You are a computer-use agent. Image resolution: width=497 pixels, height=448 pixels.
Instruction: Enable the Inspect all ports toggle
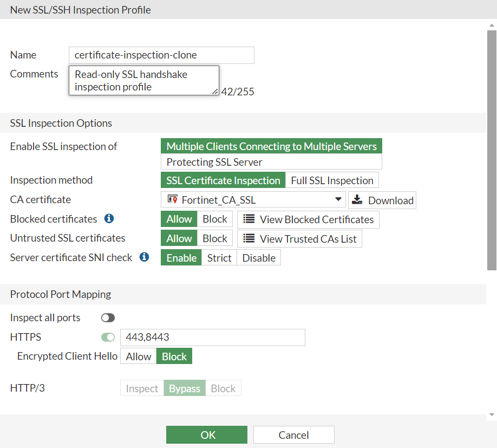click(x=108, y=318)
